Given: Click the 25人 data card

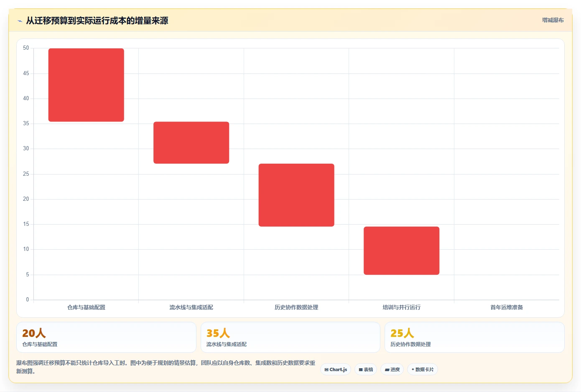Looking at the screenshot, I should click(x=474, y=337).
